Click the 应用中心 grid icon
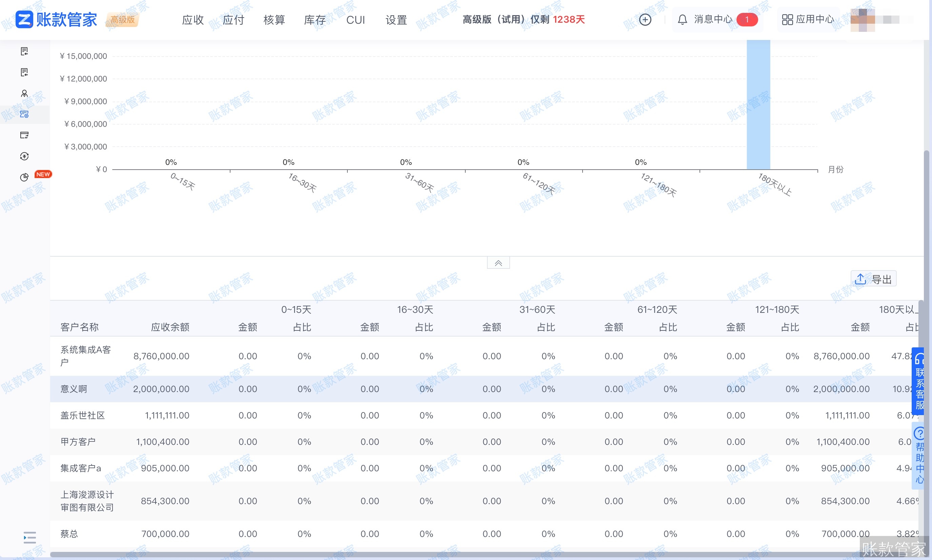932x560 pixels. (x=787, y=20)
